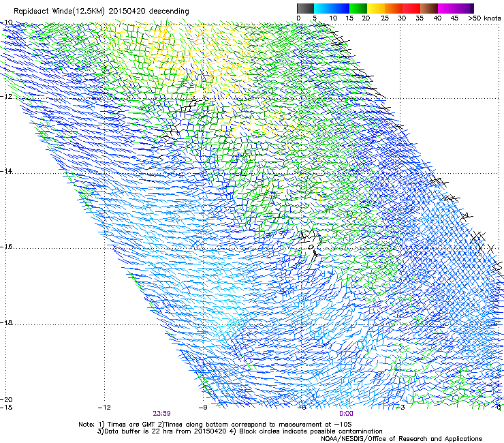Click the note 'Black circles indicate possible contamination'
The image size is (504, 443).
[x=311, y=431]
